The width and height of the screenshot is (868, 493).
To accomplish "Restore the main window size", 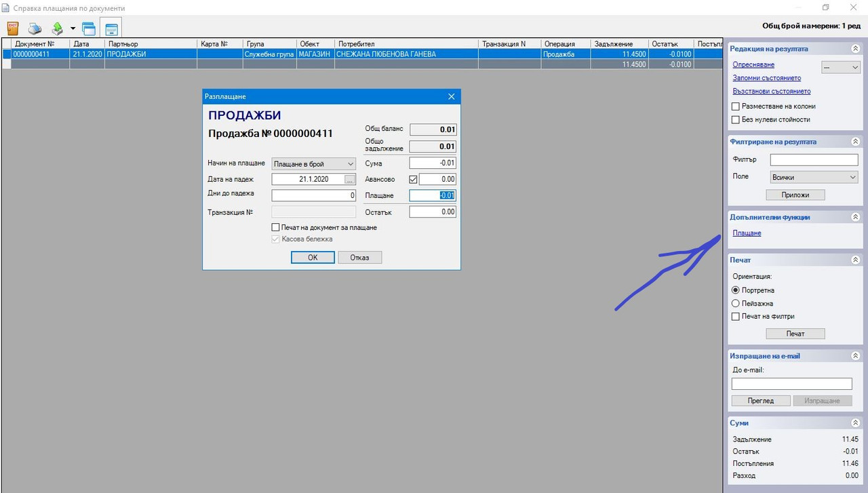I will [x=826, y=7].
